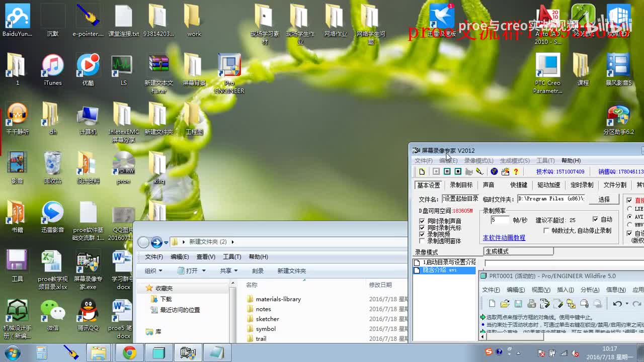The image size is (644, 362).
Task: Click the Open folder icon in Pro/ENGINEER toolbar
Action: [x=505, y=304]
